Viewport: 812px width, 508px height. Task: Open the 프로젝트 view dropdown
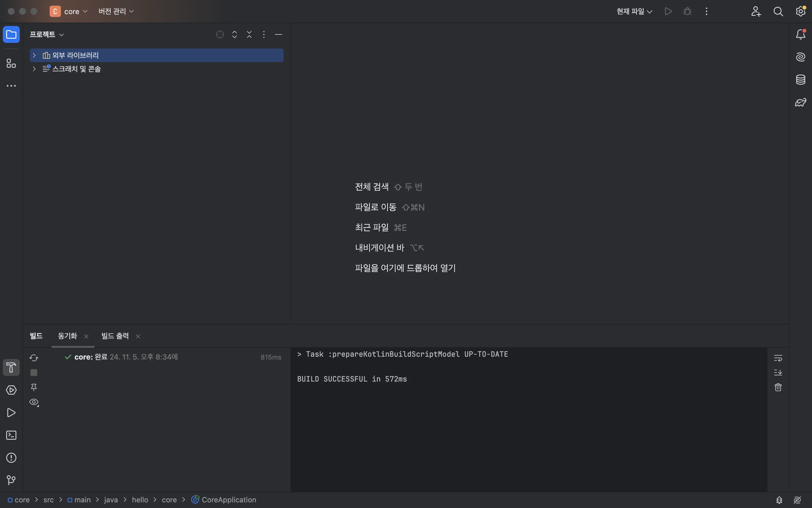47,34
